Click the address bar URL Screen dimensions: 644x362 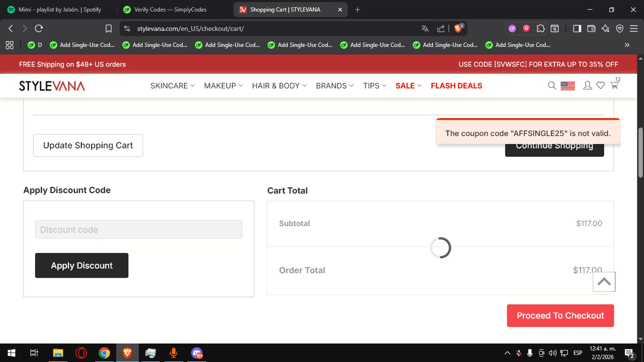(x=191, y=28)
